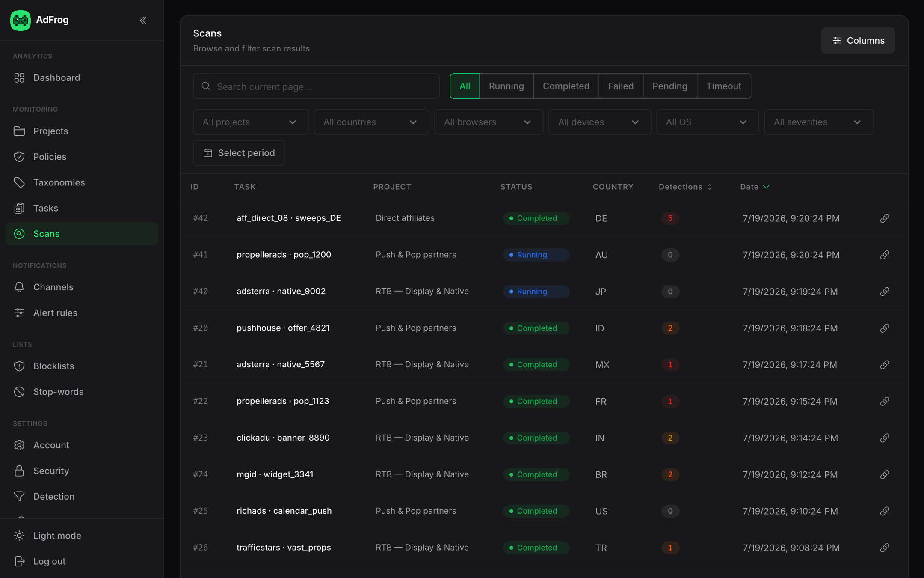
Task: Open task aff_direct_08 · sweeps_DE
Action: click(289, 218)
